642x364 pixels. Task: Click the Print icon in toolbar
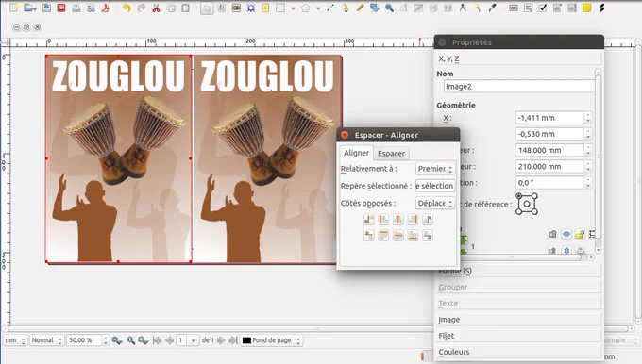(76, 8)
